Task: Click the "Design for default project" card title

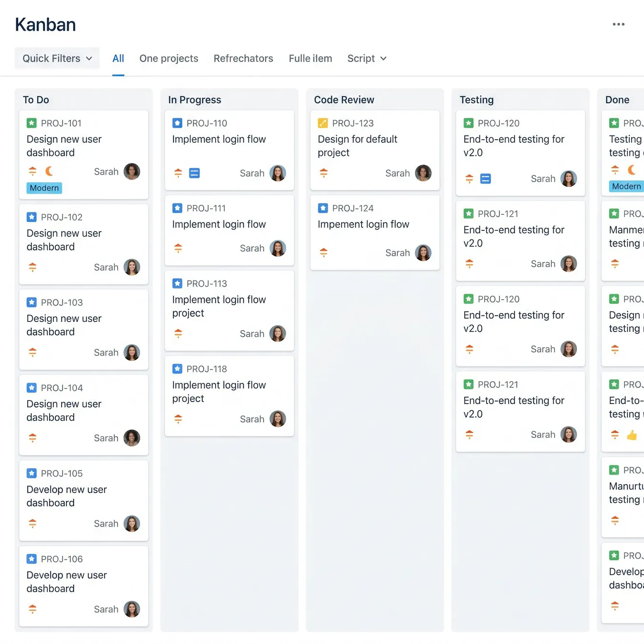Action: click(x=357, y=146)
